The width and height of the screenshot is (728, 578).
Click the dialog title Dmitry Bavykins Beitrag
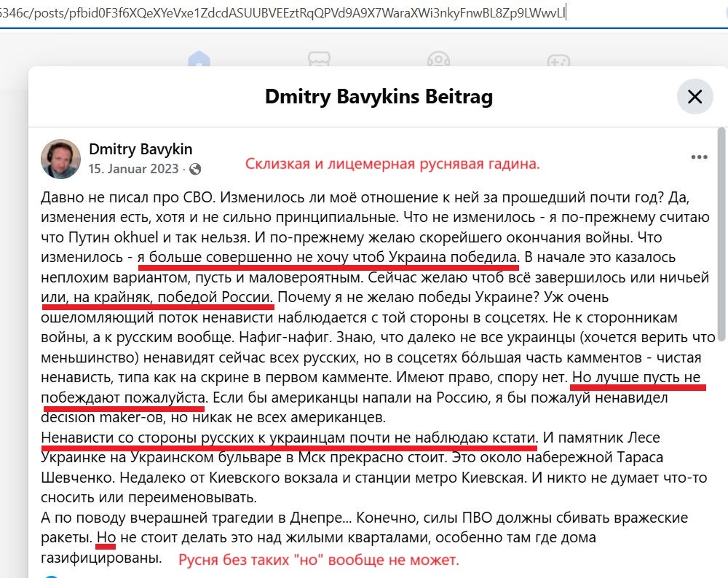(379, 97)
